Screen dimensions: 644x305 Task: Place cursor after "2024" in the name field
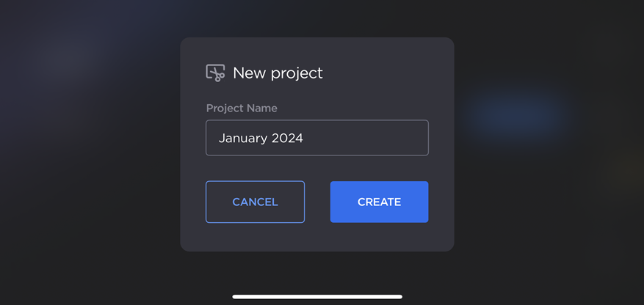(305, 138)
